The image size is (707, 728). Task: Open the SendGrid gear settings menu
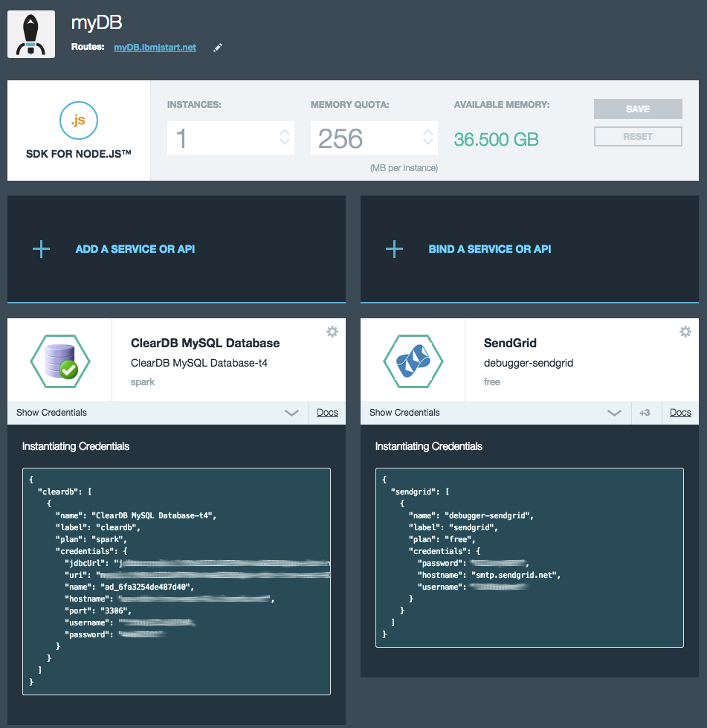pyautogui.click(x=685, y=332)
